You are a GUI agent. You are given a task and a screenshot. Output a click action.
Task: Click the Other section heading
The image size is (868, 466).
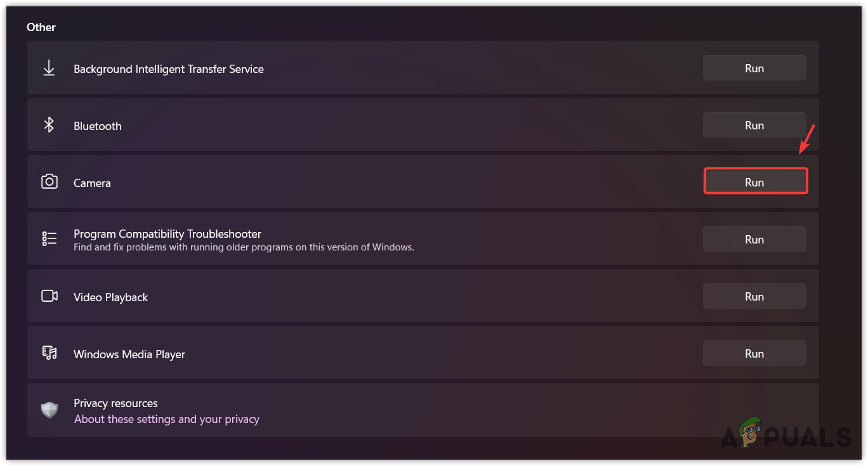click(x=41, y=27)
